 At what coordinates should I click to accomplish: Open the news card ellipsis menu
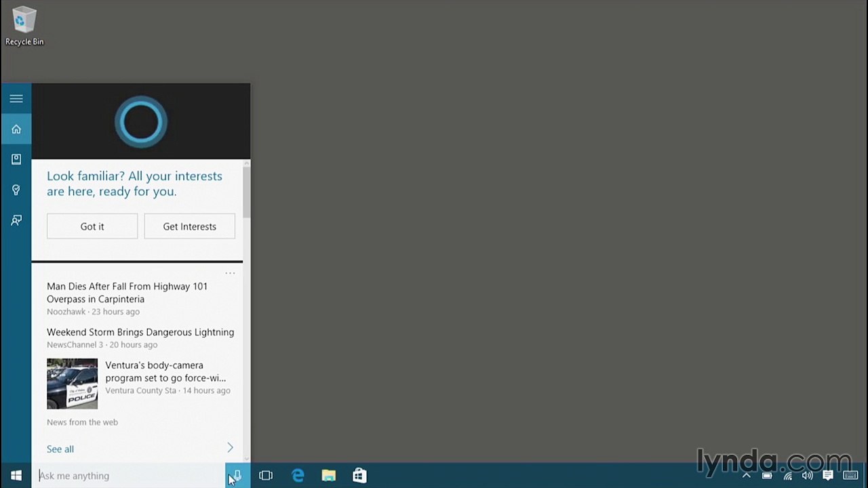click(230, 273)
